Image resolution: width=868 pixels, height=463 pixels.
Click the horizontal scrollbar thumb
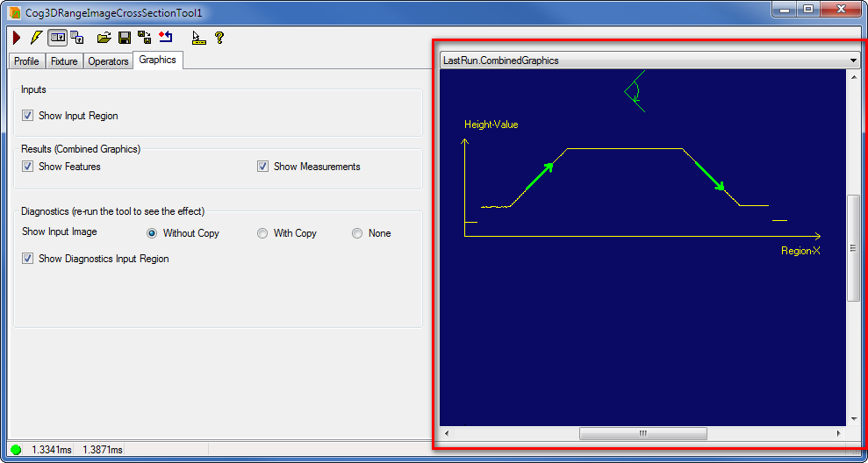click(642, 433)
